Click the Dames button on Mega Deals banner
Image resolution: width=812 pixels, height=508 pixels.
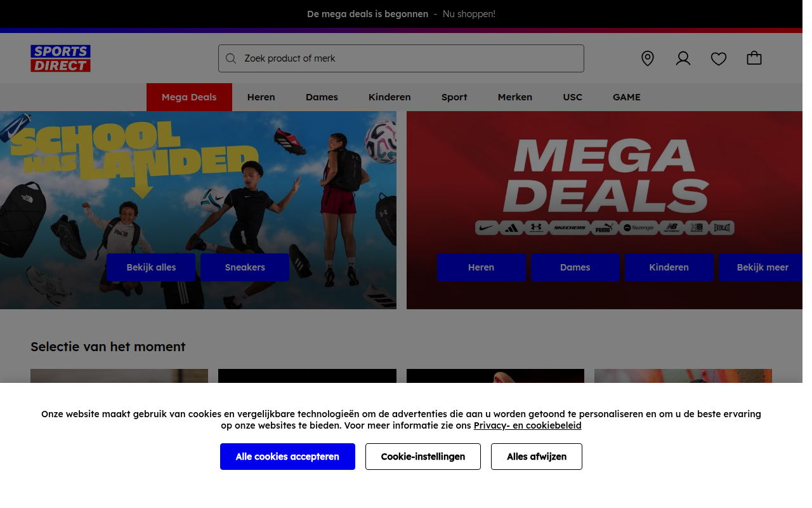click(x=575, y=267)
